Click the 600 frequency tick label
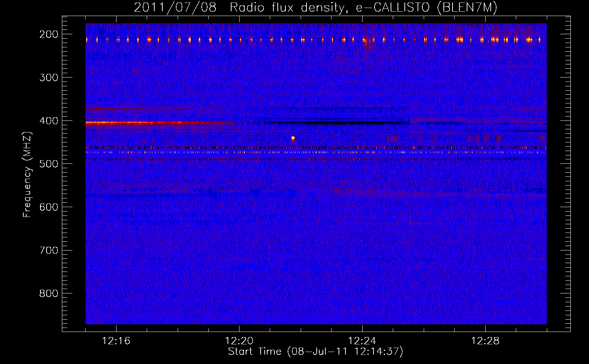Viewport: 589px width, 364px height. click(x=49, y=207)
